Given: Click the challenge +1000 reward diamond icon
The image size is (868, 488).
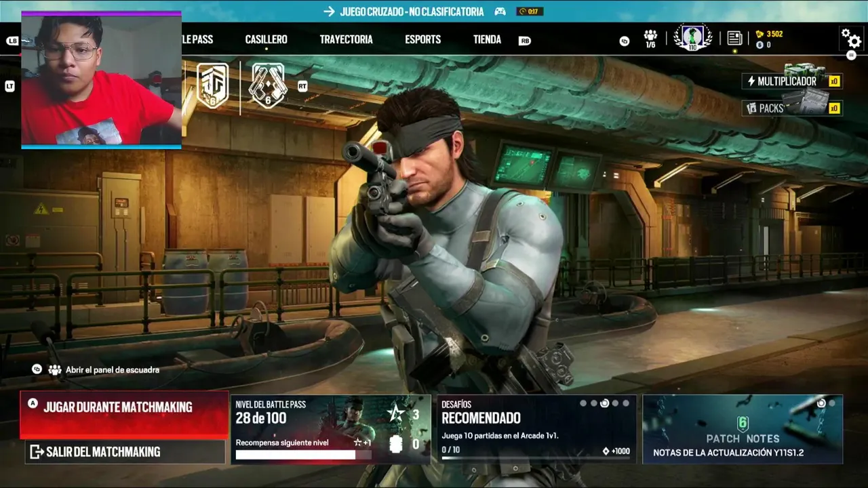Looking at the screenshot, I should coord(606,451).
